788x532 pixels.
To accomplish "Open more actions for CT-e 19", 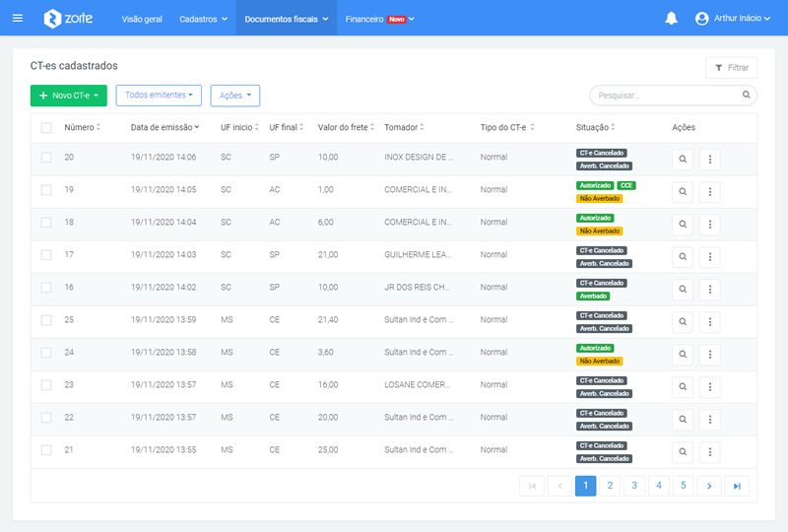I will tap(709, 192).
